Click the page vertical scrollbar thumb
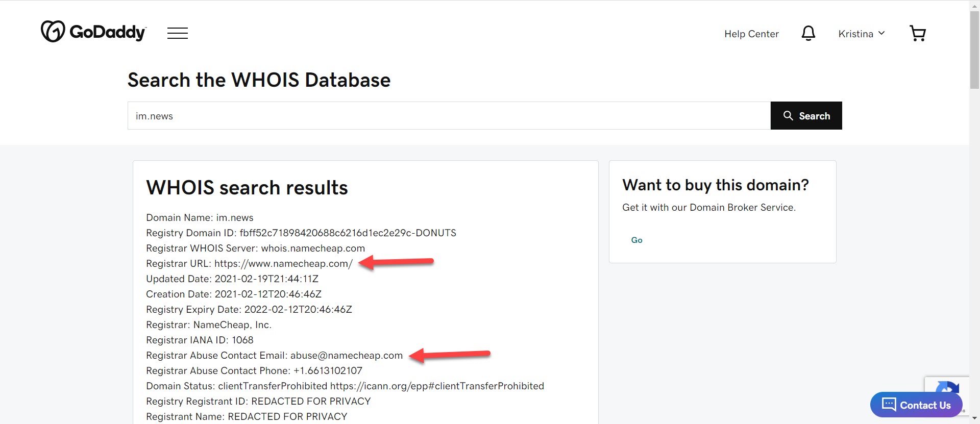 [x=974, y=49]
